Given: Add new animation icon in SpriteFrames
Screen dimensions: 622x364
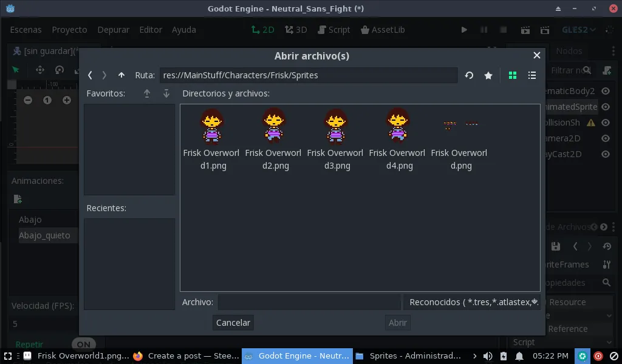Looking at the screenshot, I should click(x=18, y=199).
